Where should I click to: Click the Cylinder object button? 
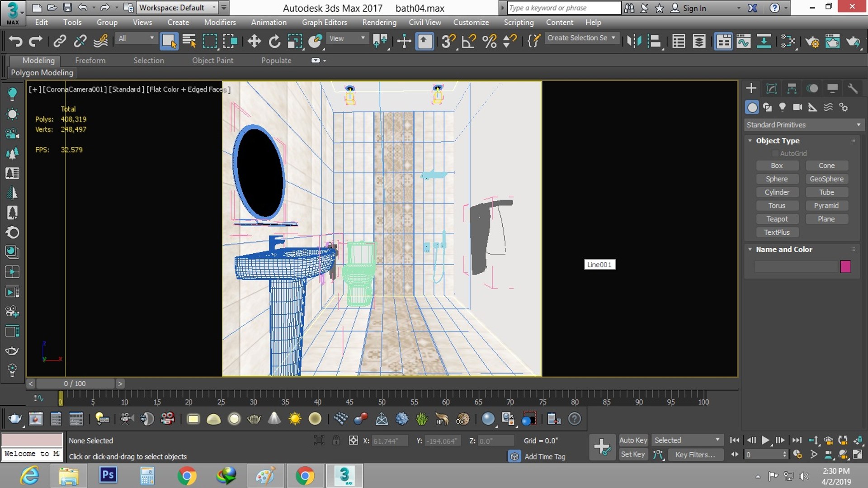pyautogui.click(x=777, y=192)
